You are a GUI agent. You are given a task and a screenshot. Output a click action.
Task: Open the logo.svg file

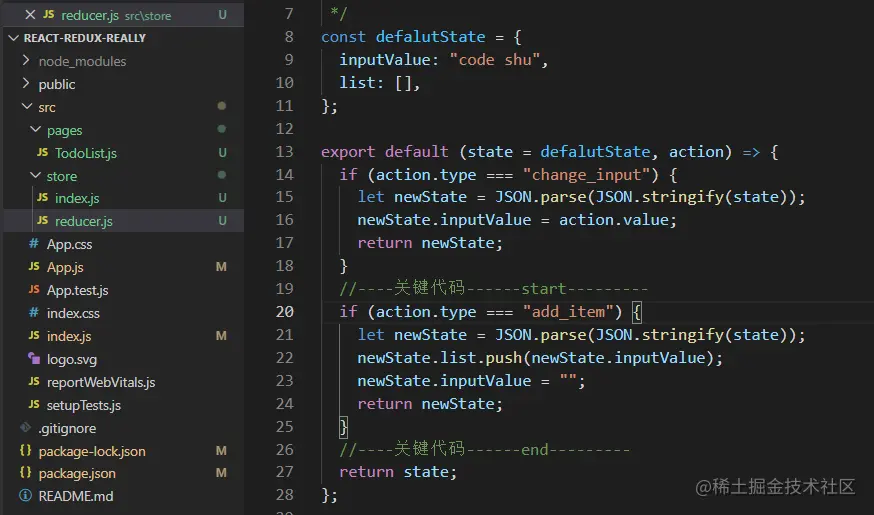[x=71, y=359]
